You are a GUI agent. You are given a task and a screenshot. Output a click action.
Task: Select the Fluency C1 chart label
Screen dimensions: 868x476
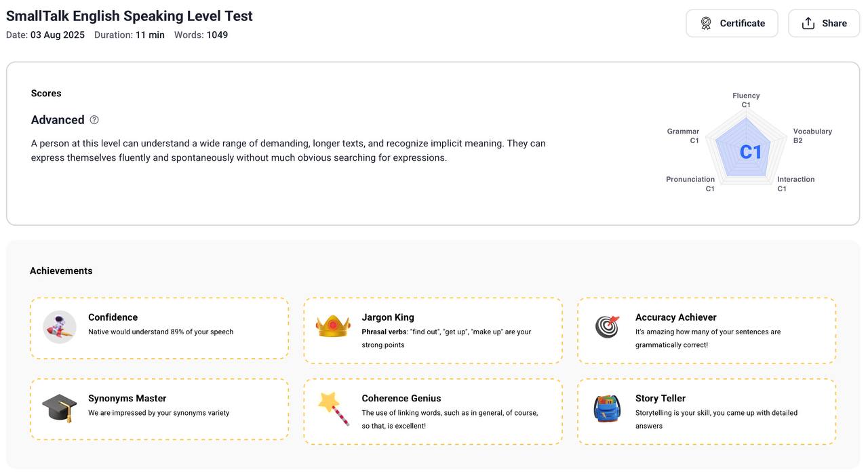point(746,100)
